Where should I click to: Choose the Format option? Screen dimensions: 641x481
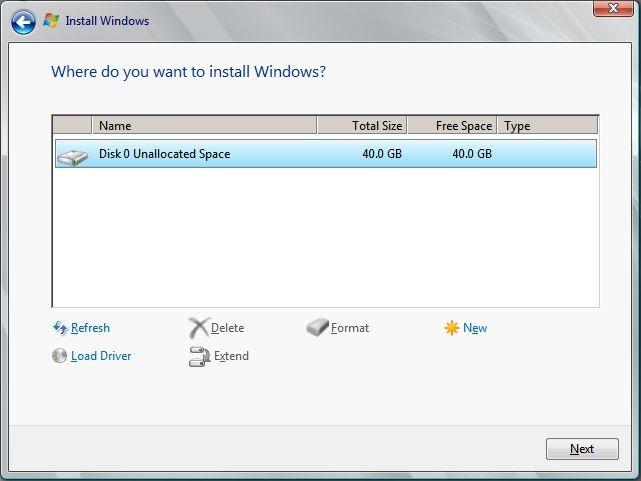click(x=350, y=328)
